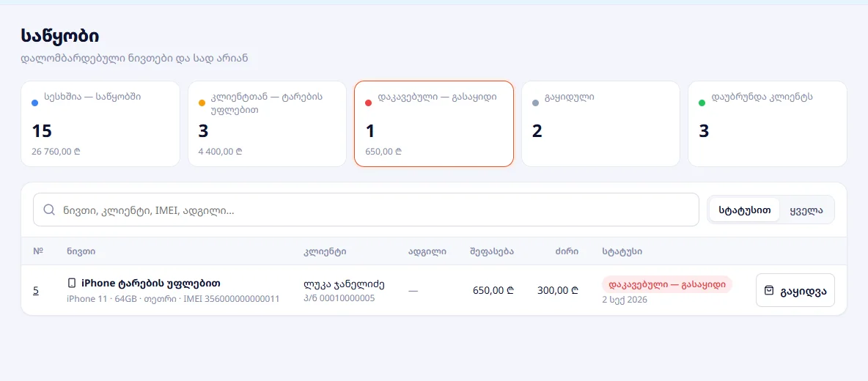Click the blue dot on სესხშია card
The image size is (868, 381).
(35, 103)
